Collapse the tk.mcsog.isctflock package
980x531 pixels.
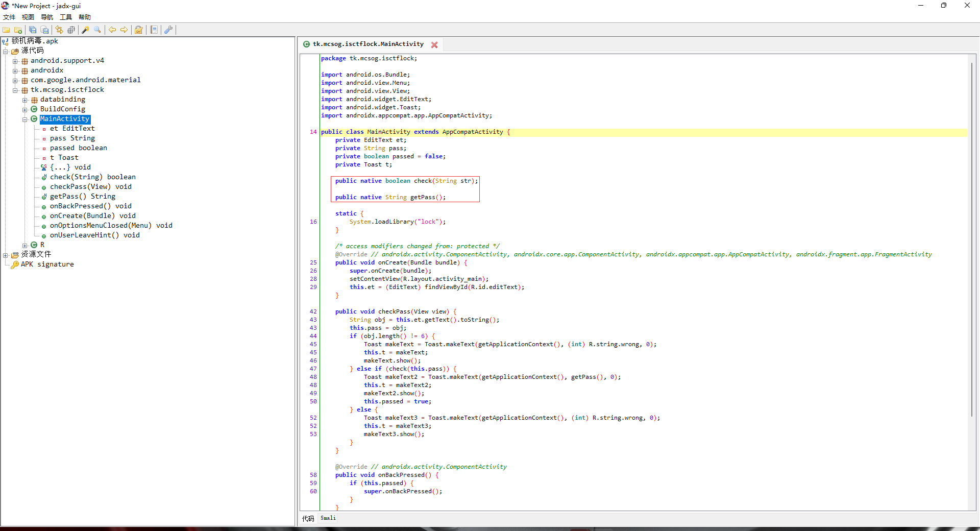pos(15,90)
